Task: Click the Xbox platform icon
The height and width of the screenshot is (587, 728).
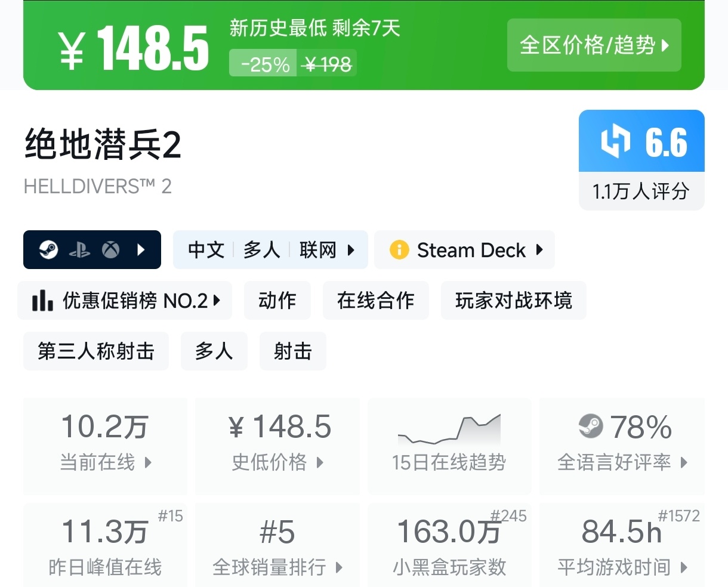Action: 110,250
